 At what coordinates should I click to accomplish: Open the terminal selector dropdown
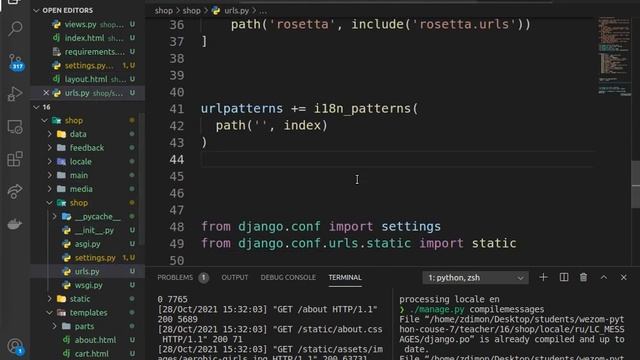pyautogui.click(x=475, y=278)
